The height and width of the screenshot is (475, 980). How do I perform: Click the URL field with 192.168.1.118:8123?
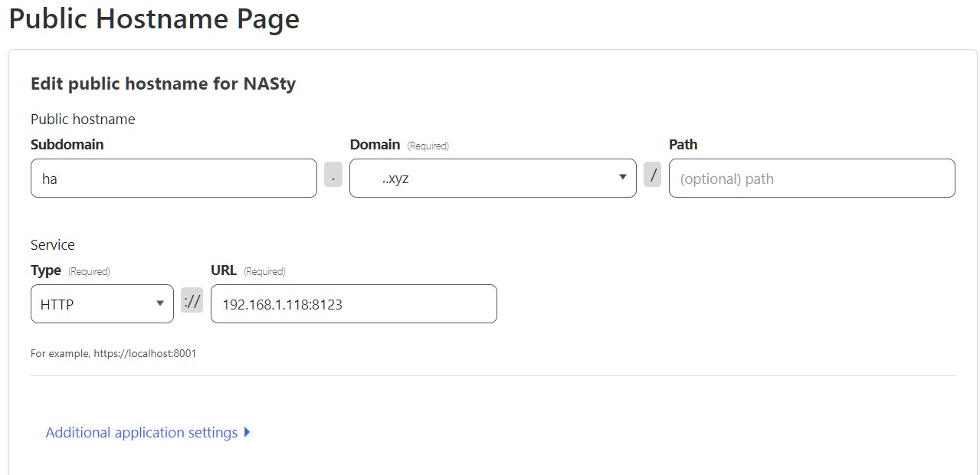click(353, 303)
